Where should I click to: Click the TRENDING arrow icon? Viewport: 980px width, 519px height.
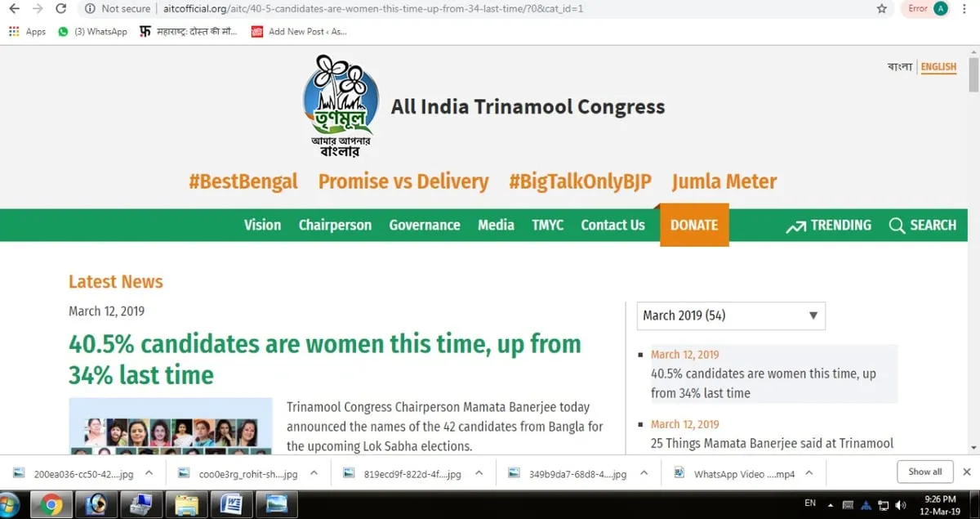(795, 226)
